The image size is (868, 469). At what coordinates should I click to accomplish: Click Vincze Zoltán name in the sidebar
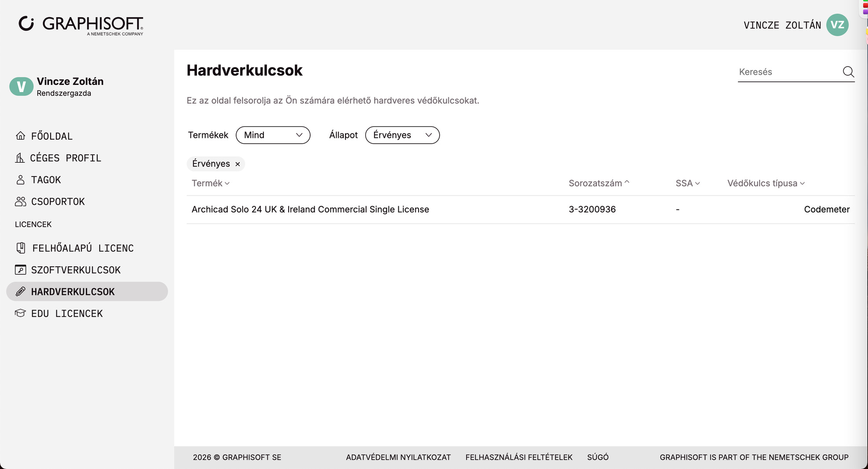(70, 81)
